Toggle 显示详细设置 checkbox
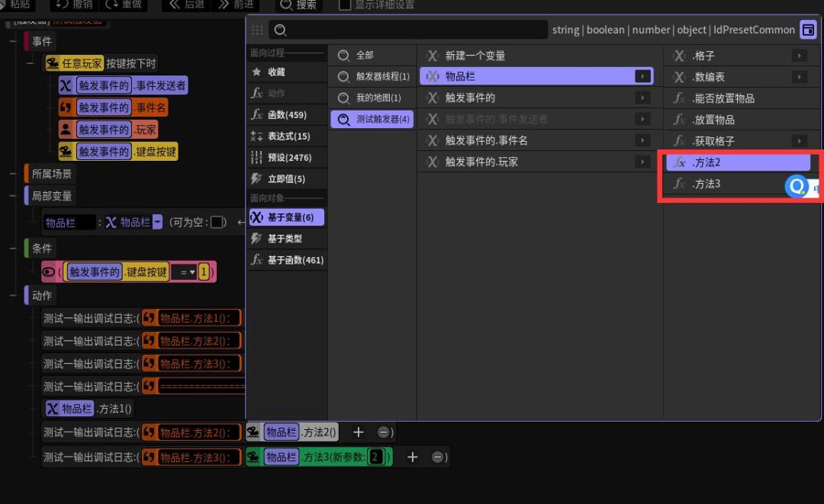 click(345, 5)
